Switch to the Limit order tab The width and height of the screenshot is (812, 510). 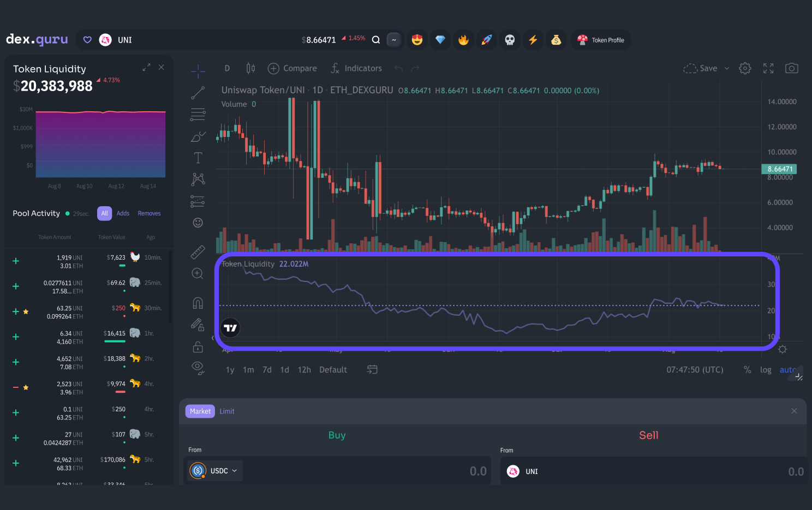(227, 411)
